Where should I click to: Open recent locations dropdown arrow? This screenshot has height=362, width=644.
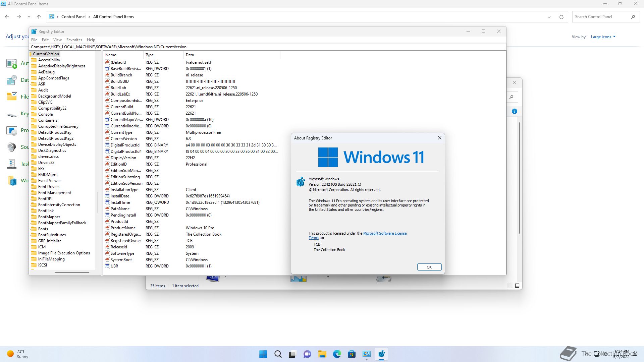click(29, 17)
